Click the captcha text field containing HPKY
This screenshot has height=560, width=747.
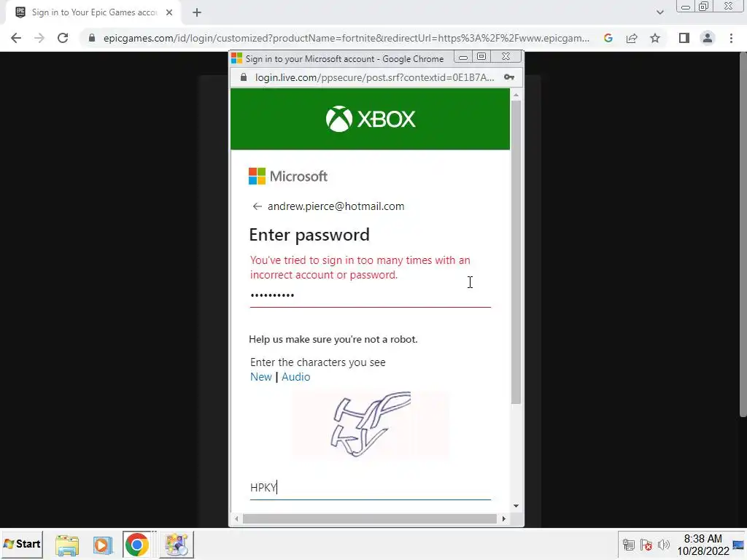tap(370, 488)
